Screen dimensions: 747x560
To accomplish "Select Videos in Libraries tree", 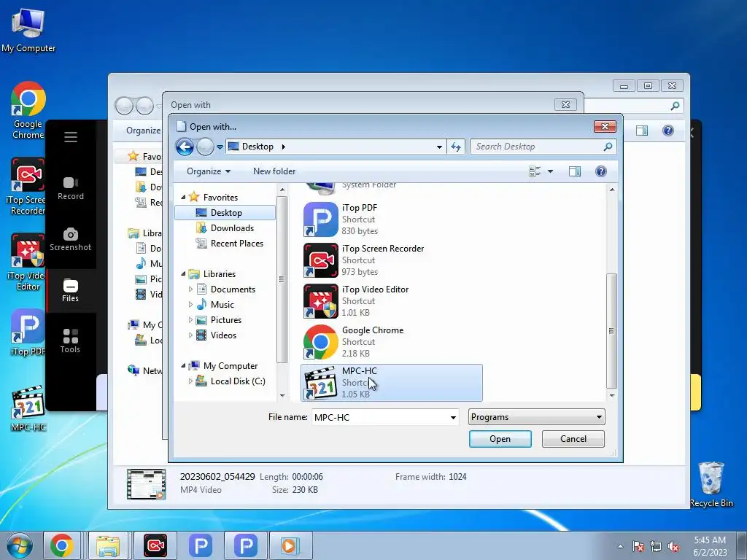I will [x=223, y=335].
